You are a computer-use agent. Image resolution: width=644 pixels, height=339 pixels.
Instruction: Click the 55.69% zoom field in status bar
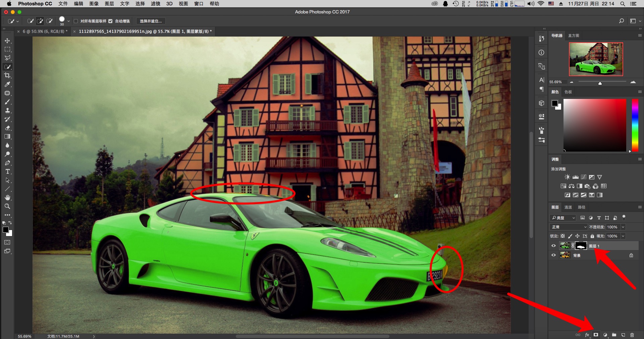click(24, 336)
